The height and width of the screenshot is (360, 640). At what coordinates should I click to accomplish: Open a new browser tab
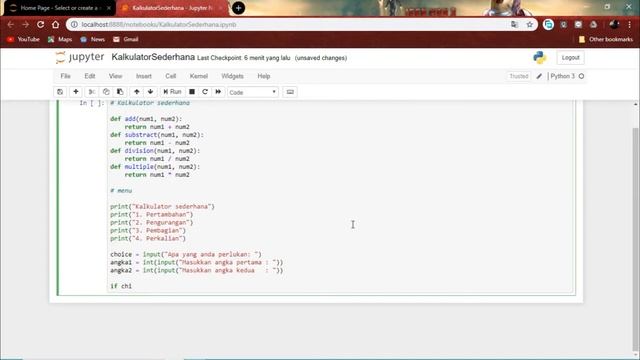pyautogui.click(x=238, y=8)
